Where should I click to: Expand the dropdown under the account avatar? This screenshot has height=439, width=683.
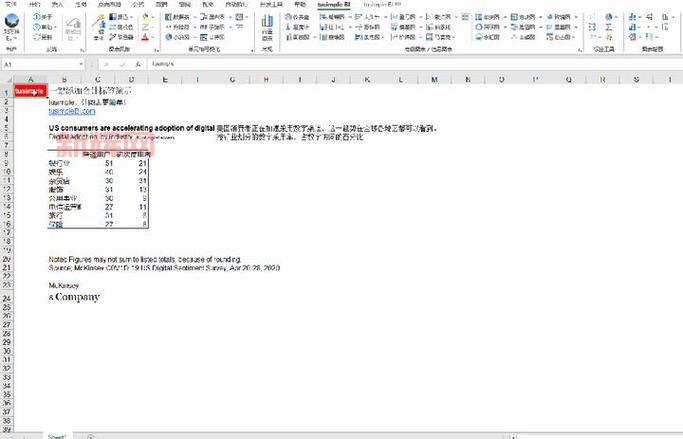[12, 39]
